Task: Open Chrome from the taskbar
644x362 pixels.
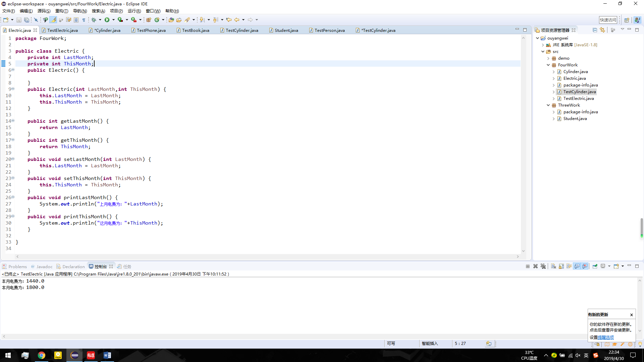Action: coord(42,355)
